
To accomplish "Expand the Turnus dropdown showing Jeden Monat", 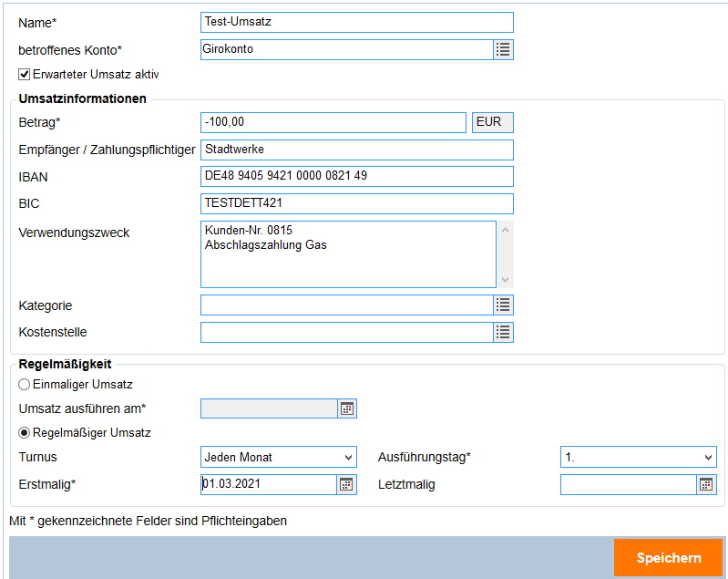I will 278,457.
